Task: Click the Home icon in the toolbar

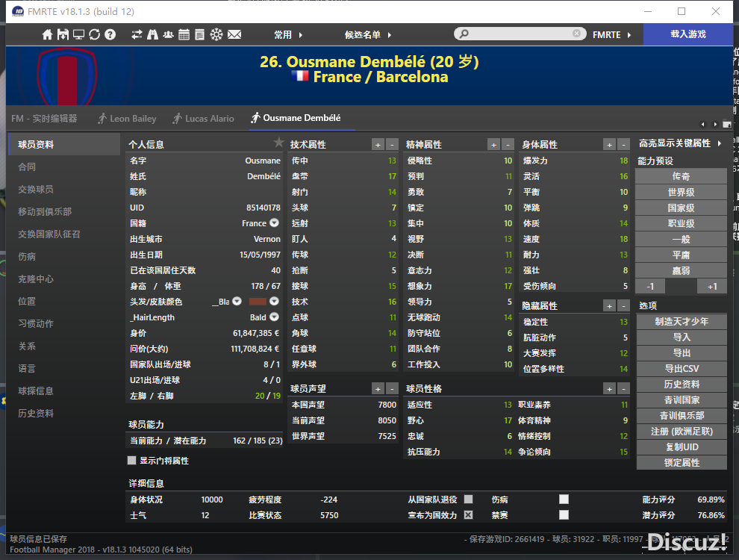Action: point(47,34)
